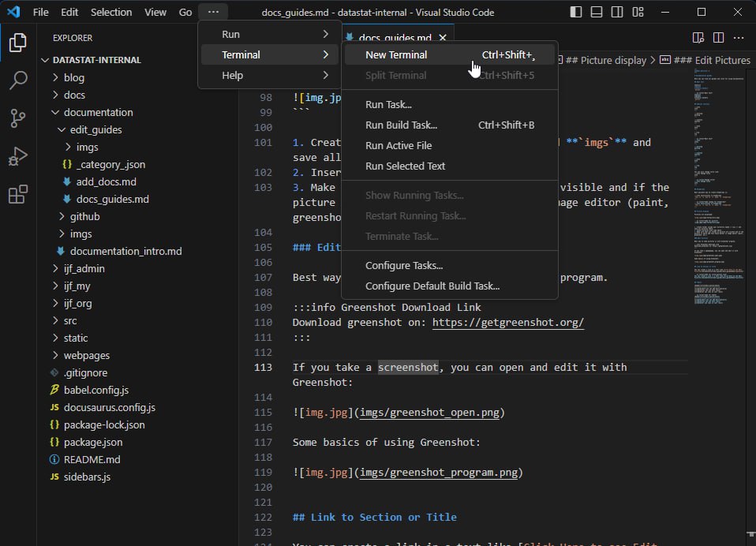Split the editor to the right
Image resolution: width=756 pixels, height=546 pixels.
coord(718,38)
